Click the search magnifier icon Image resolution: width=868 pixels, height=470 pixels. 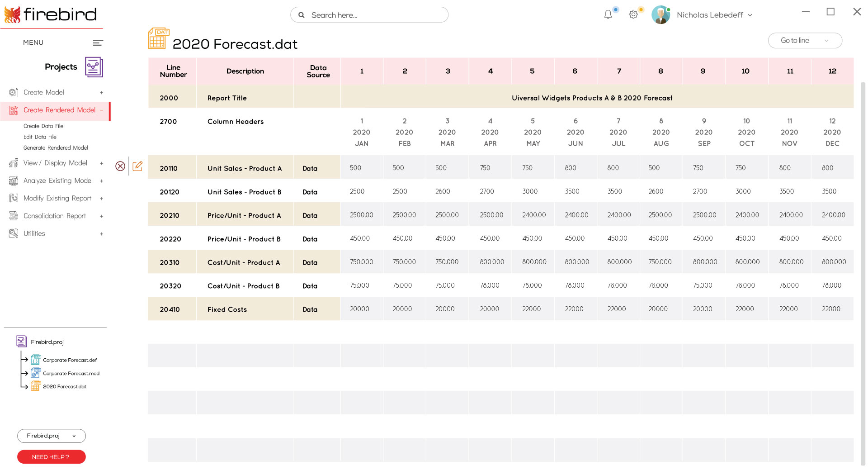click(x=302, y=15)
